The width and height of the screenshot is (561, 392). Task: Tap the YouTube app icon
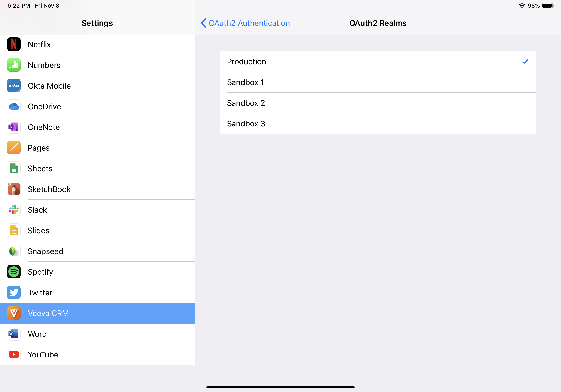14,355
